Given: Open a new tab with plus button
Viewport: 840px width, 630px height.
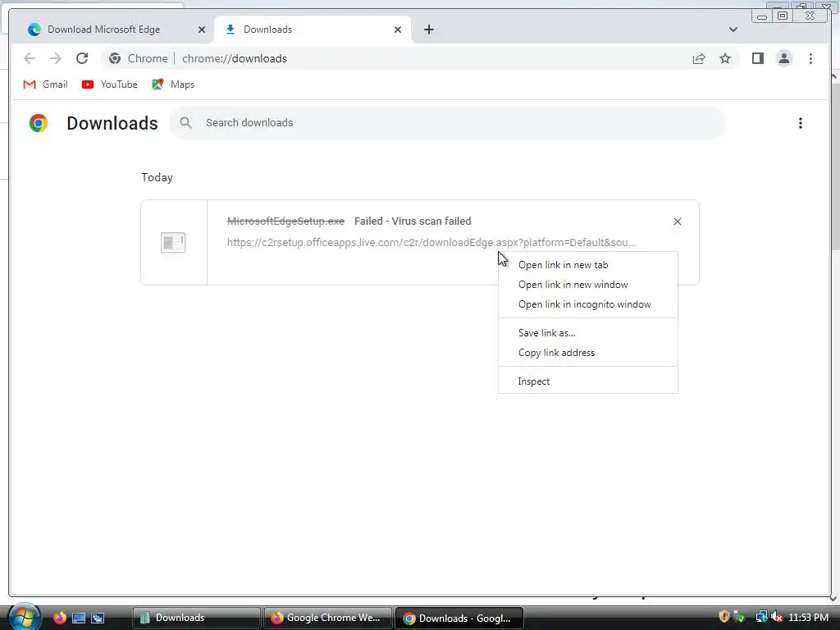Looking at the screenshot, I should coord(428,30).
